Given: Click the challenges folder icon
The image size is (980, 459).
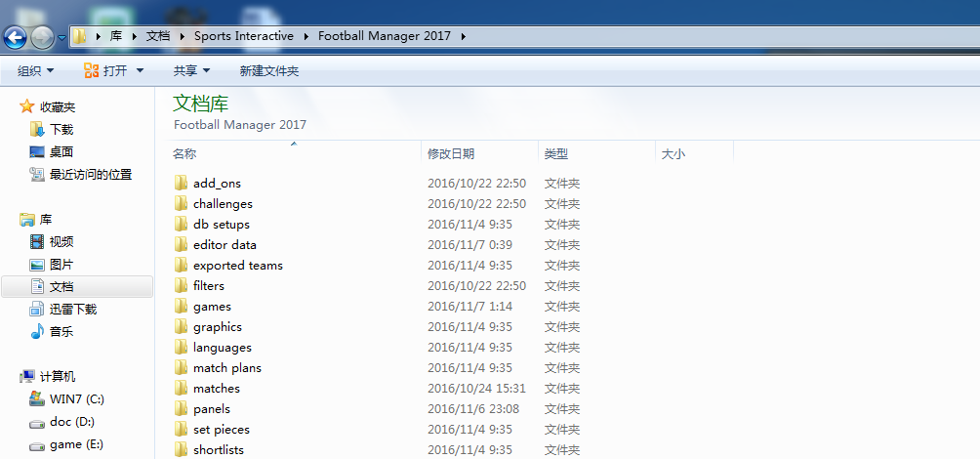Looking at the screenshot, I should click(x=182, y=203).
